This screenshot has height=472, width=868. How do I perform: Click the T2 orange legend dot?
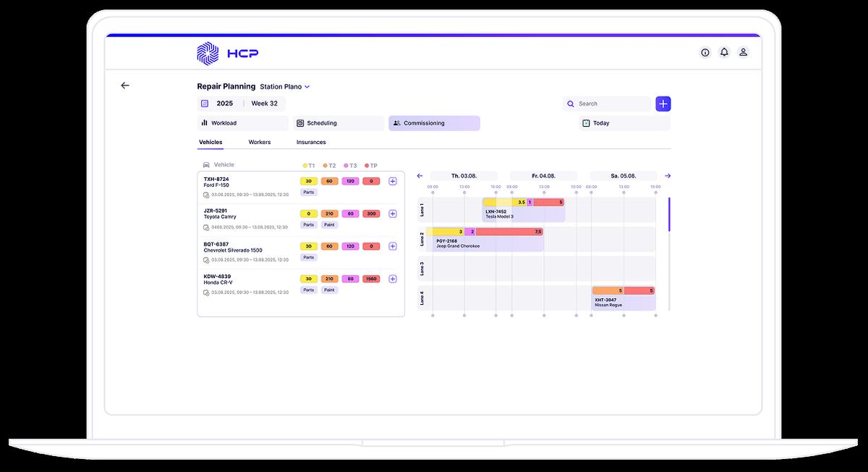(x=325, y=165)
